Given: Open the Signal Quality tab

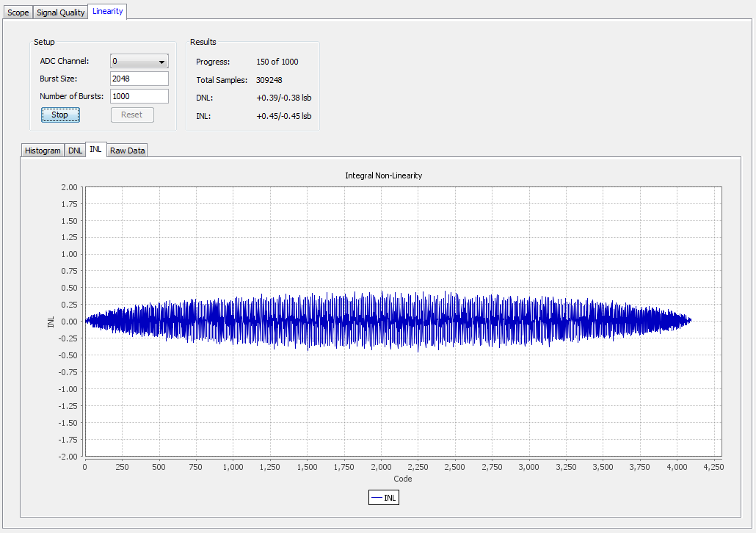Looking at the screenshot, I should click(x=61, y=12).
